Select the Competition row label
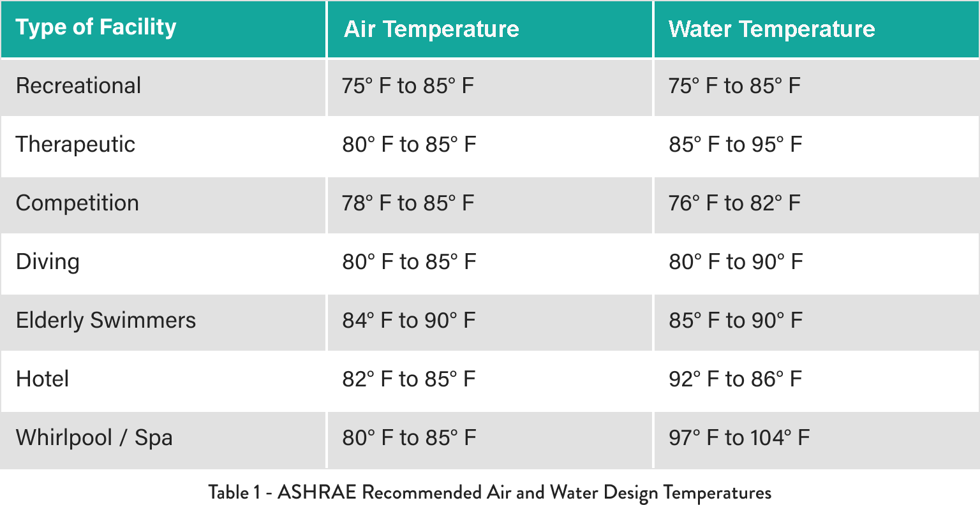The width and height of the screenshot is (980, 505). coord(77,203)
